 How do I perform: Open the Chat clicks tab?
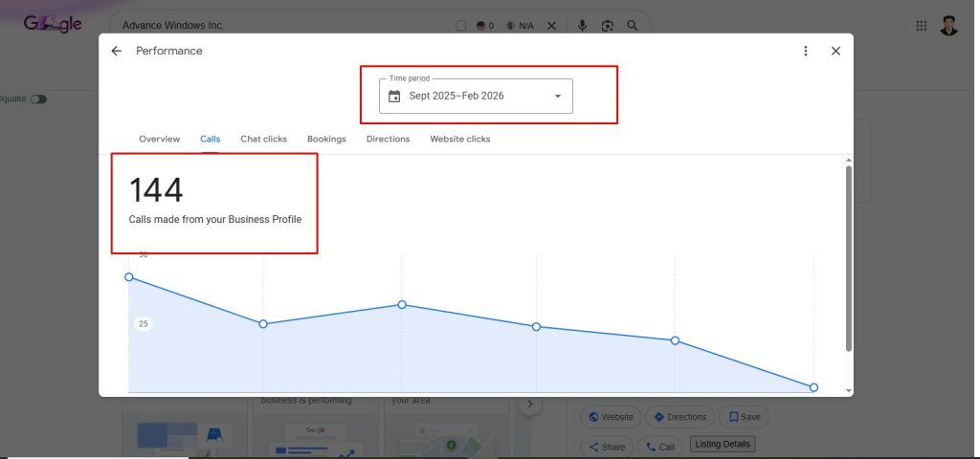264,140
